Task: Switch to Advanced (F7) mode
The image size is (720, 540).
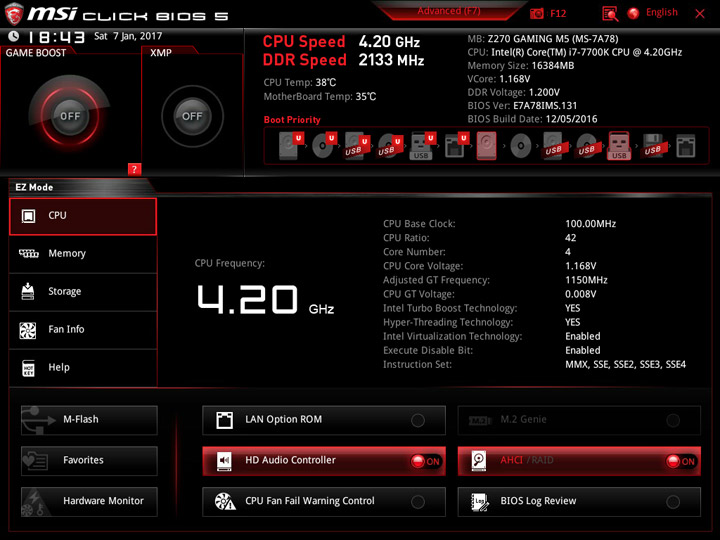Action: coord(449,11)
